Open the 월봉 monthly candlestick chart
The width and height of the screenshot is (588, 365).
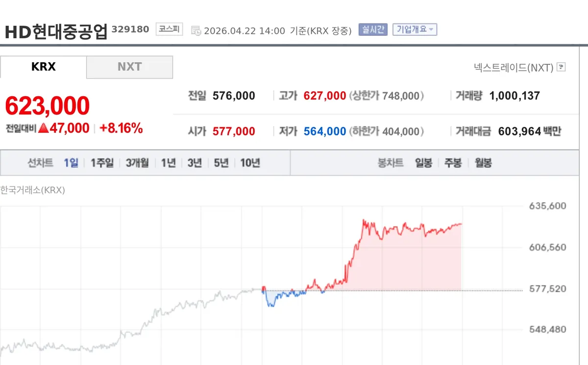(x=483, y=163)
